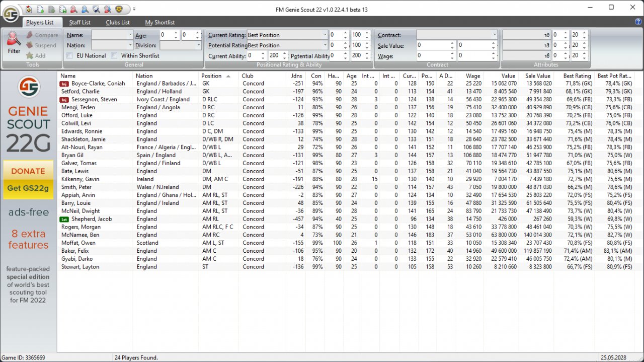Click the Inj badge beside Sessegnon, Steven
The image size is (644, 362).
click(x=65, y=100)
